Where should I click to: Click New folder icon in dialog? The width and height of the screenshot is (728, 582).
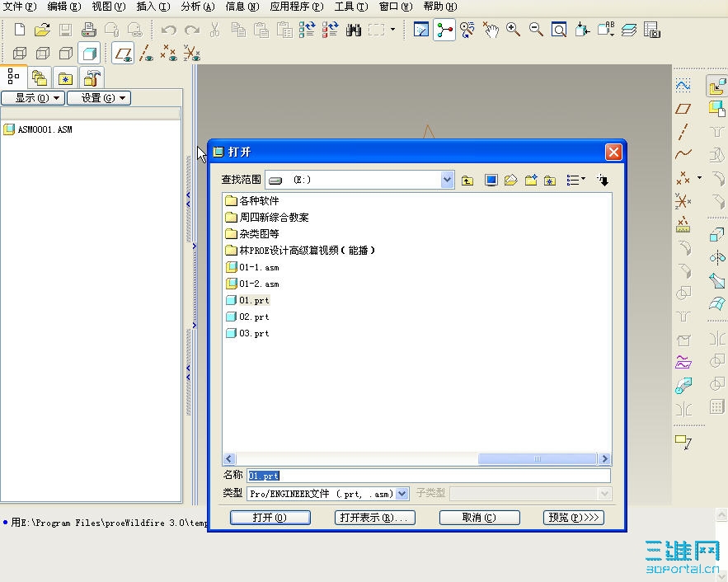point(531,180)
